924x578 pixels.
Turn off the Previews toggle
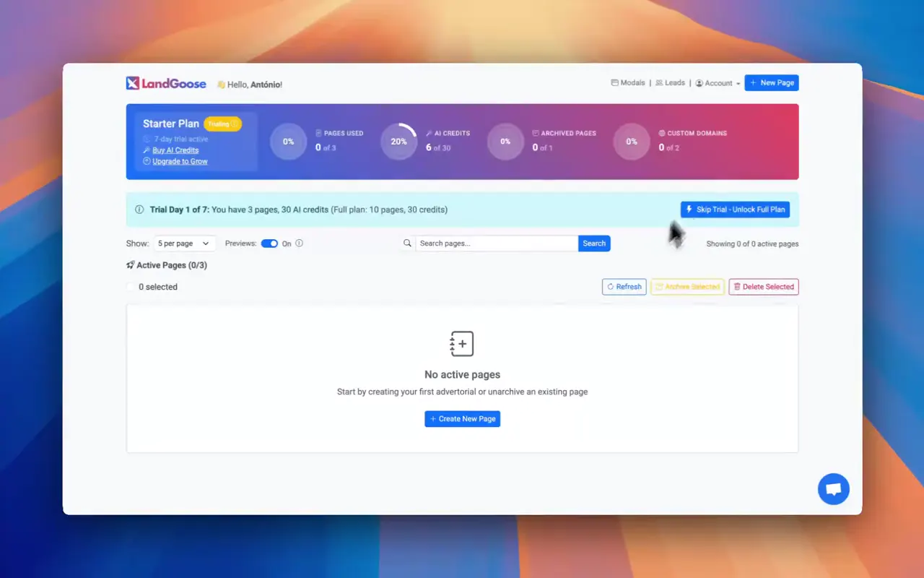269,243
